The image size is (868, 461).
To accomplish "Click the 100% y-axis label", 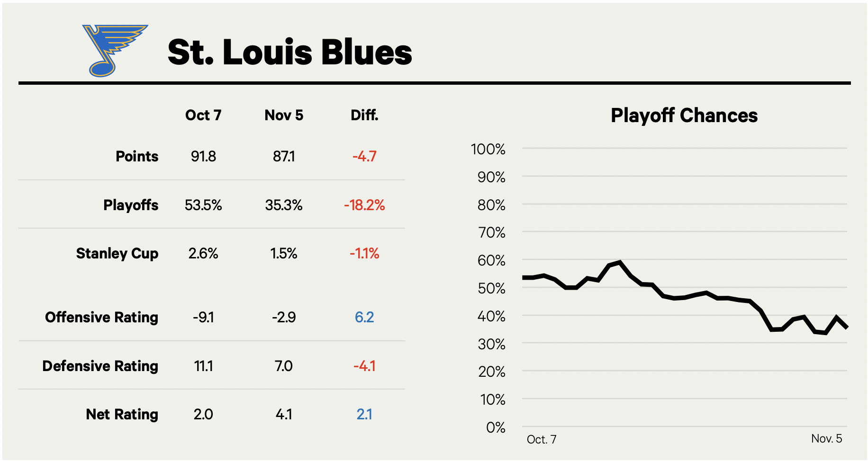I will [x=488, y=150].
